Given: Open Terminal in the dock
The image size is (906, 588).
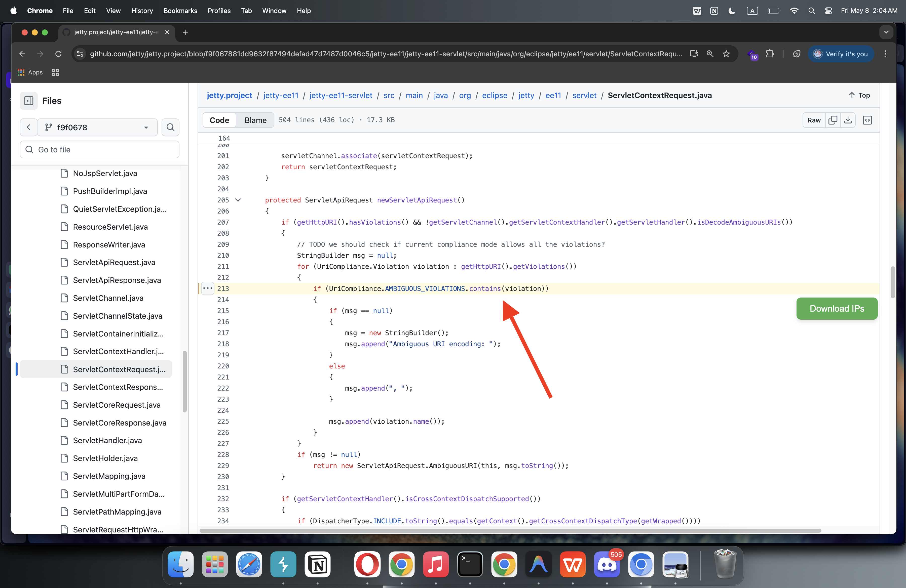Looking at the screenshot, I should [x=470, y=564].
